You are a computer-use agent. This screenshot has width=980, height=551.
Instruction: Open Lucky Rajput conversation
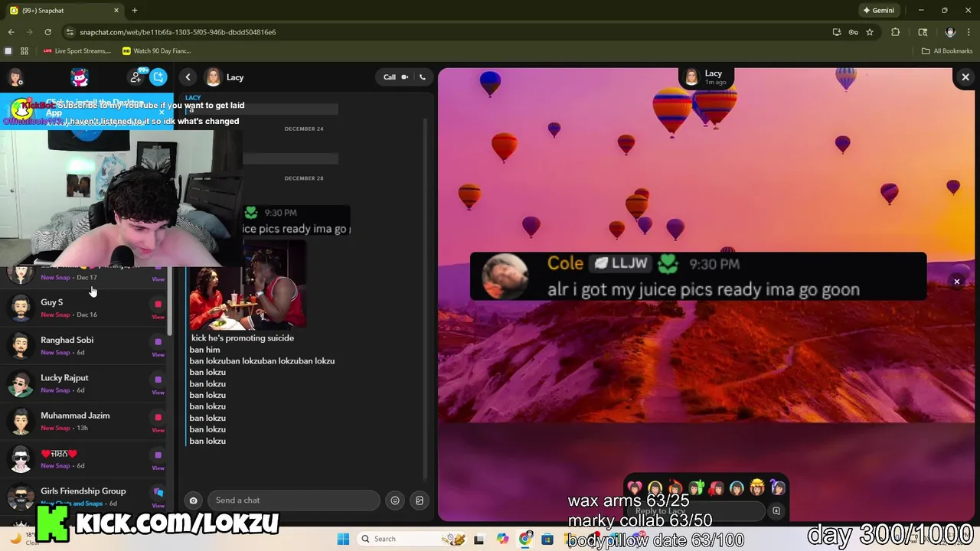click(83, 383)
